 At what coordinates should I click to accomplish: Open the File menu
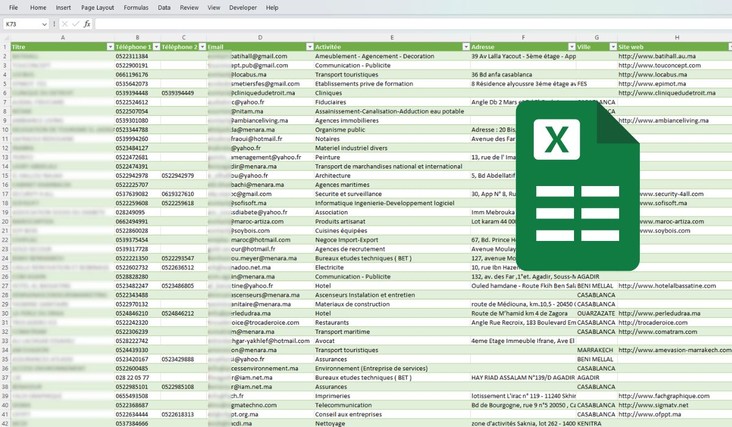(13, 7)
